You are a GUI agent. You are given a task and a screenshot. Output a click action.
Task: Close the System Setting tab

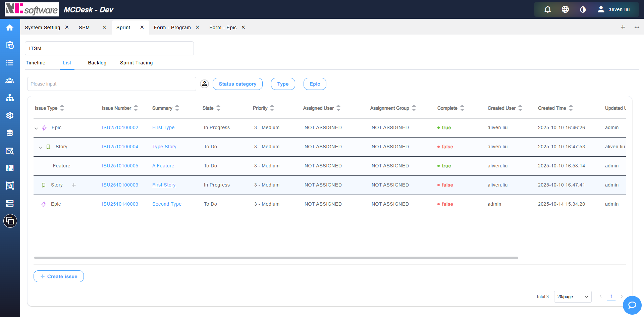point(67,27)
